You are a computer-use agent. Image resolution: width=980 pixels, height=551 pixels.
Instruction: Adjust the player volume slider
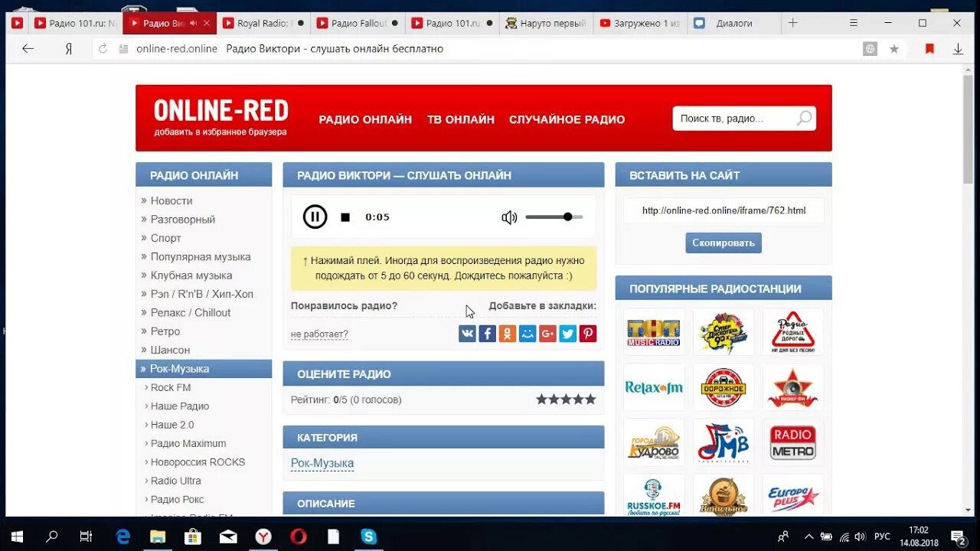[554, 217]
